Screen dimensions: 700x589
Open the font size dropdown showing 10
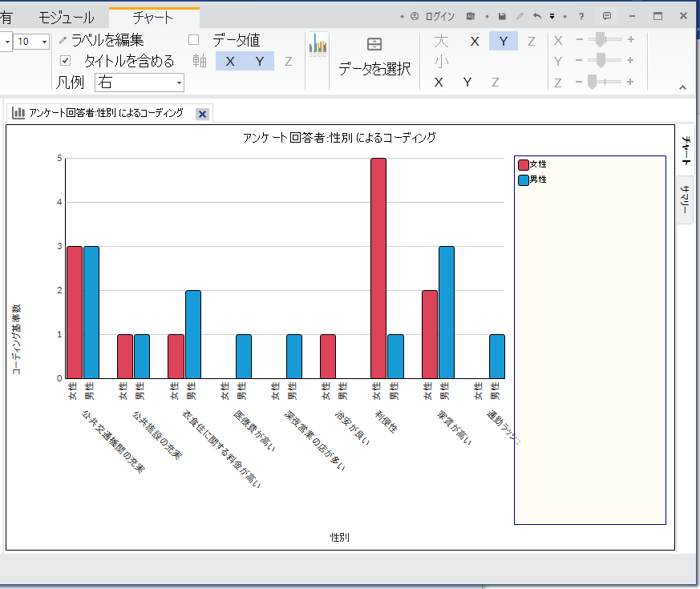[44, 42]
